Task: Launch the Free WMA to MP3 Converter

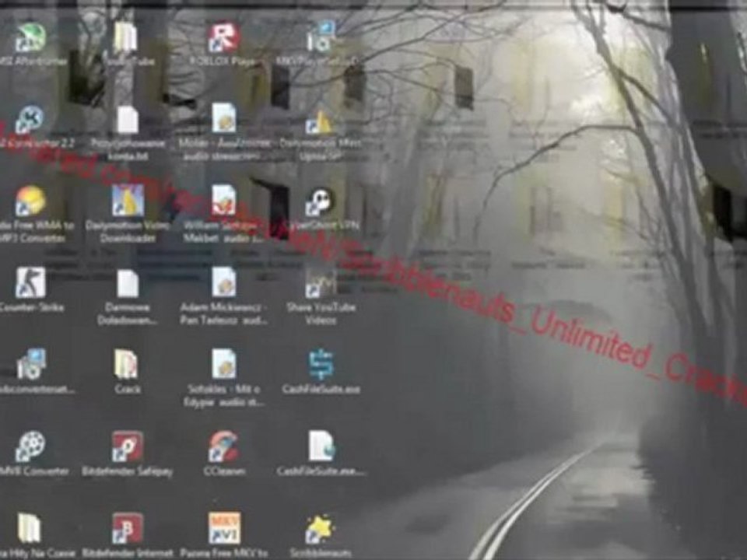Action: coord(30,201)
